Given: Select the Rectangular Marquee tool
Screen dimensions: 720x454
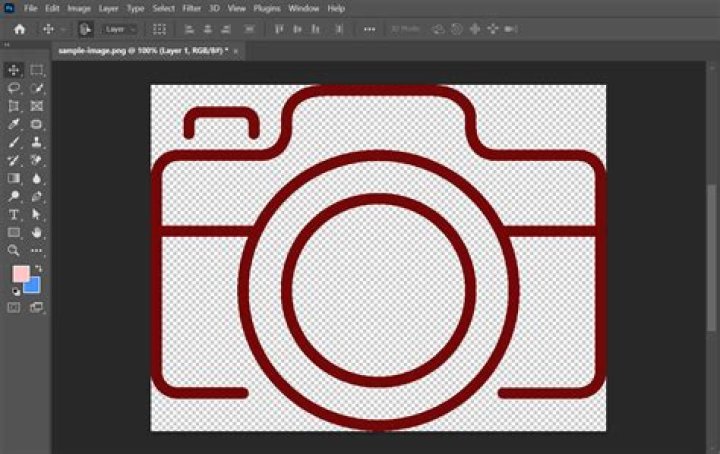Looking at the screenshot, I should [36, 70].
